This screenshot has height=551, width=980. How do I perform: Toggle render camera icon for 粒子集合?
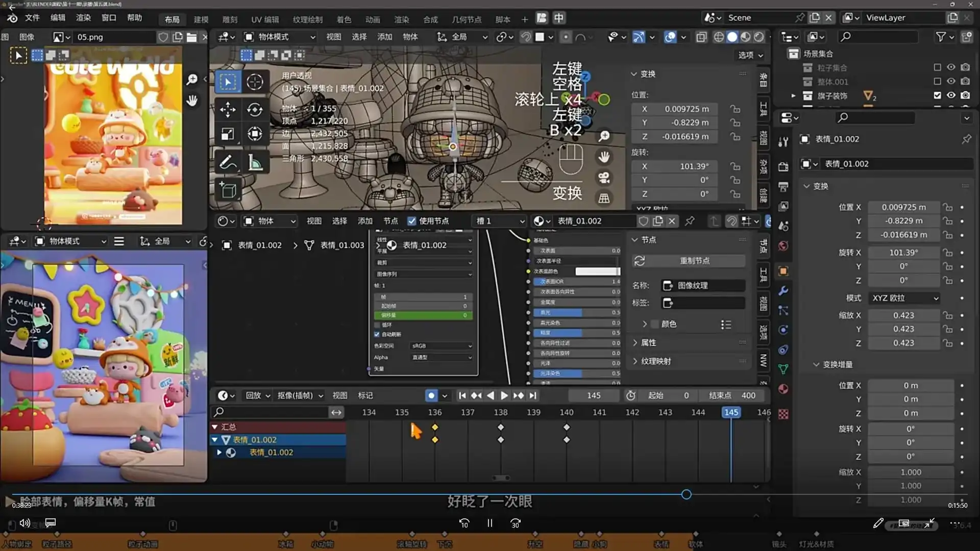click(x=965, y=67)
